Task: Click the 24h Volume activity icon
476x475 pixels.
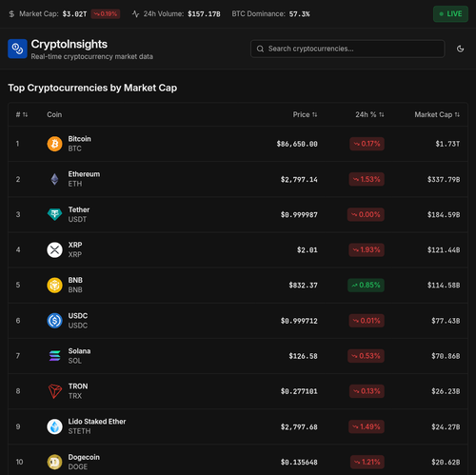Action: click(135, 14)
